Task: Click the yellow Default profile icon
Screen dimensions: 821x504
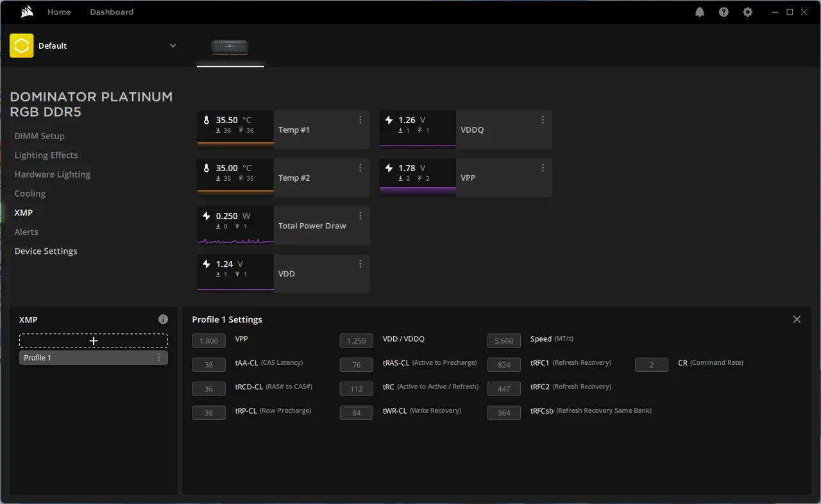Action: click(x=21, y=46)
